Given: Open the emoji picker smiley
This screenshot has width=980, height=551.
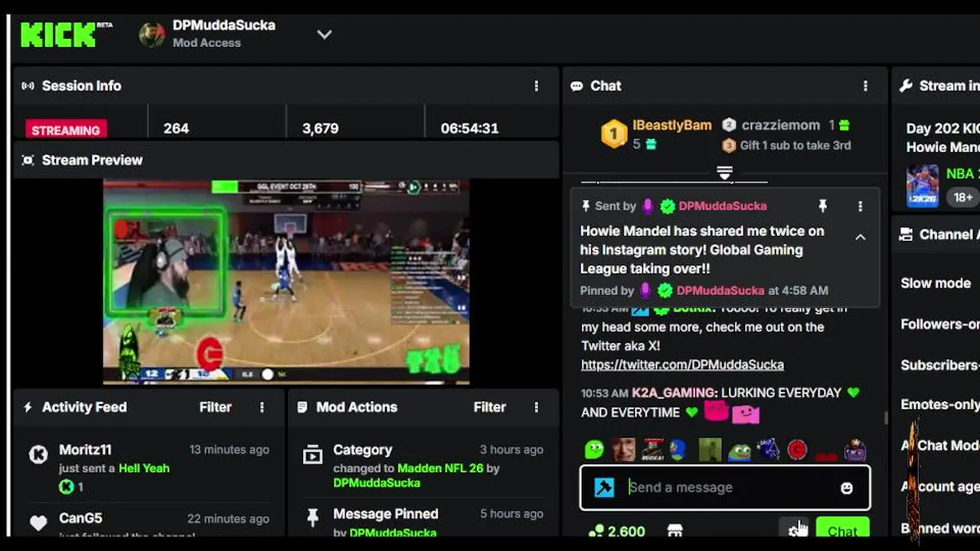Looking at the screenshot, I should click(x=847, y=487).
